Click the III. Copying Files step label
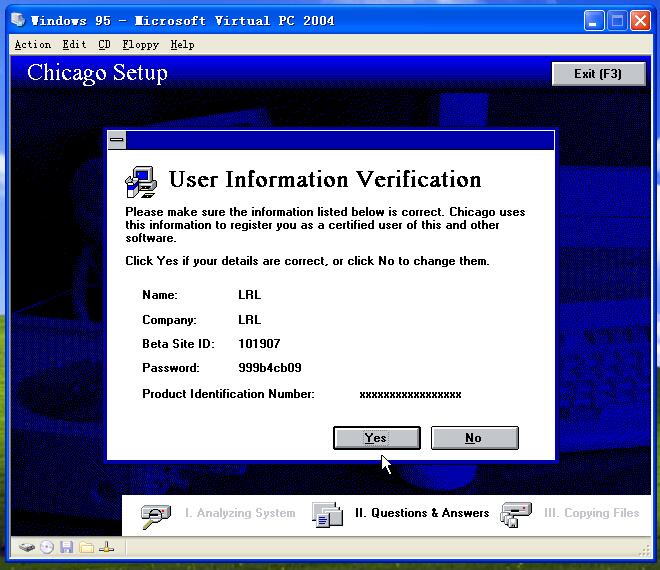 click(592, 513)
